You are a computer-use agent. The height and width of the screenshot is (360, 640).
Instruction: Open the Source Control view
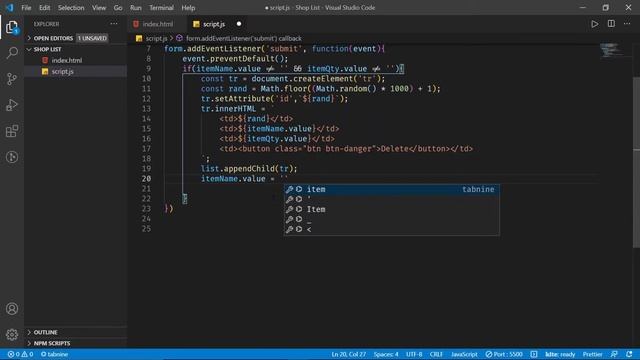pos(12,79)
